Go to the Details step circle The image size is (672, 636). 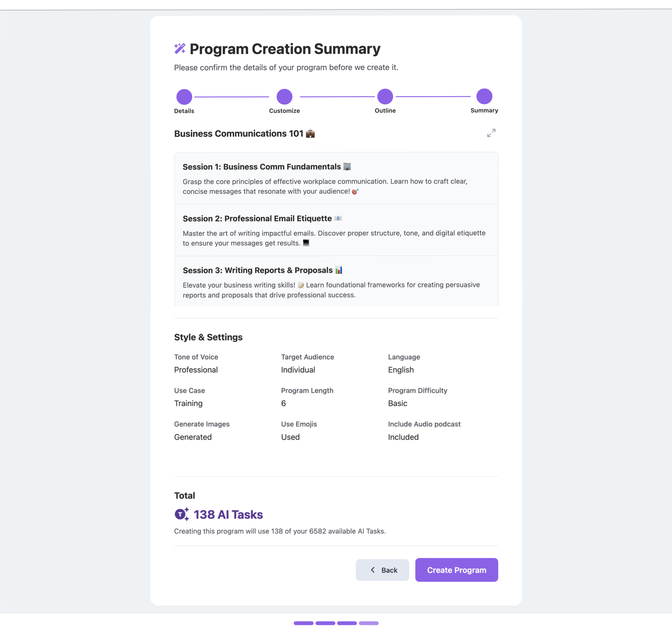[184, 97]
